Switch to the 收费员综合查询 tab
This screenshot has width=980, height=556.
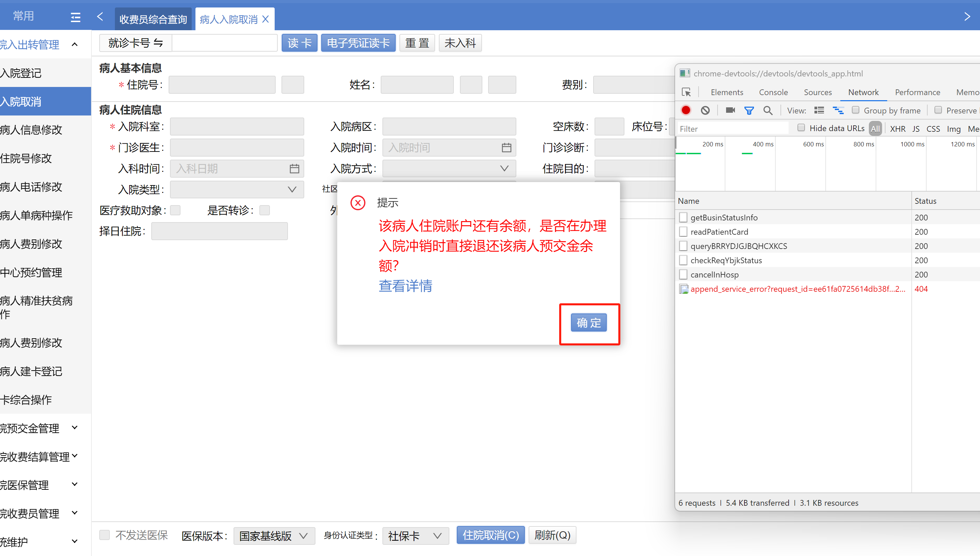point(153,19)
